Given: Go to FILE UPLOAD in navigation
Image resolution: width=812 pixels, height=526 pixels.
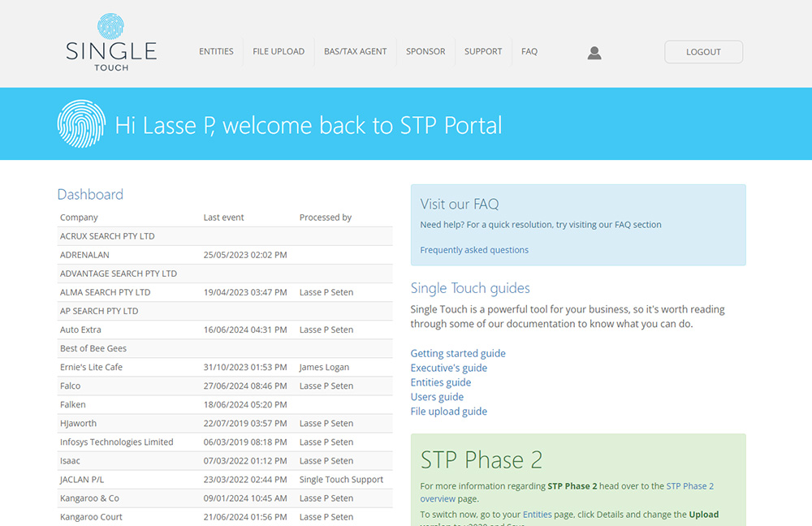Looking at the screenshot, I should point(279,51).
